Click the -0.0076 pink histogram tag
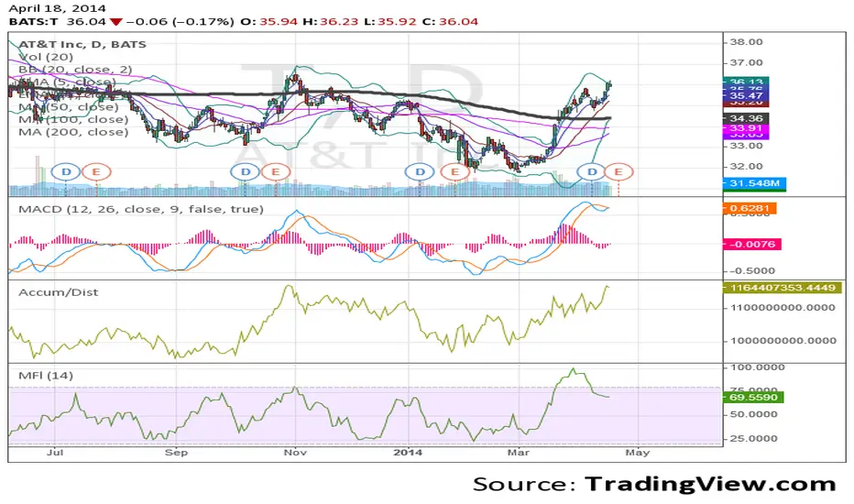Viewport: 854px width, 504px height. pyautogui.click(x=752, y=244)
